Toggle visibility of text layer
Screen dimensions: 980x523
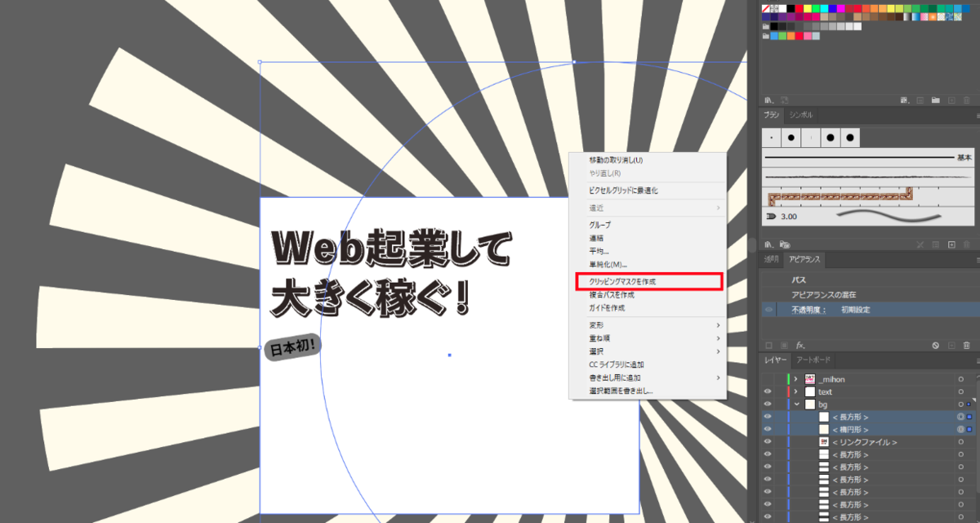pos(768,392)
